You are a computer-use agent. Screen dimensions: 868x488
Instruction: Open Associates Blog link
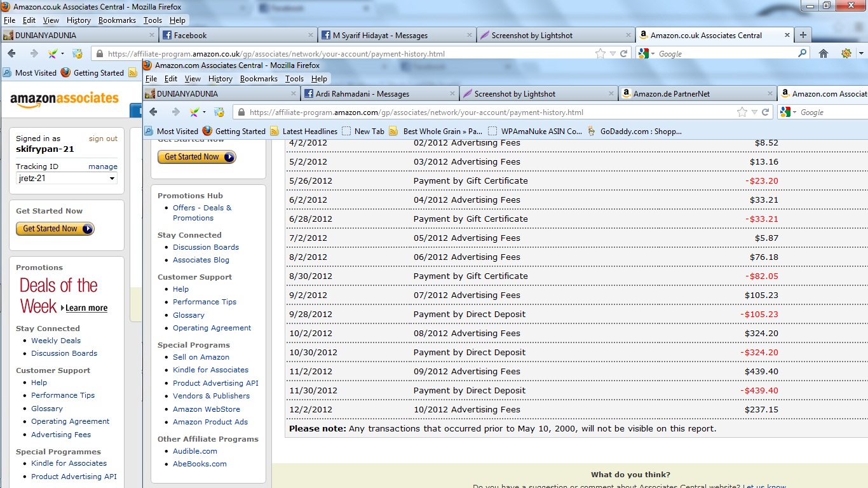coord(201,260)
